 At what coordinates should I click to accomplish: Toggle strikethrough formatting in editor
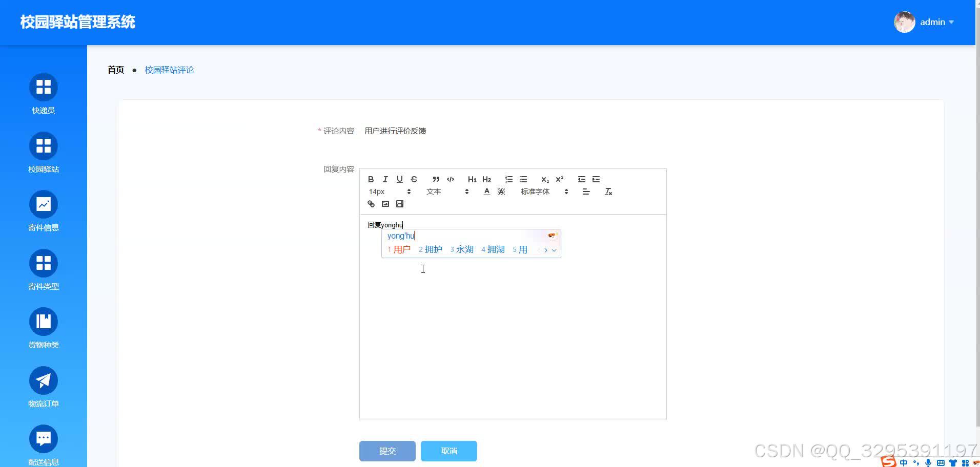click(414, 179)
